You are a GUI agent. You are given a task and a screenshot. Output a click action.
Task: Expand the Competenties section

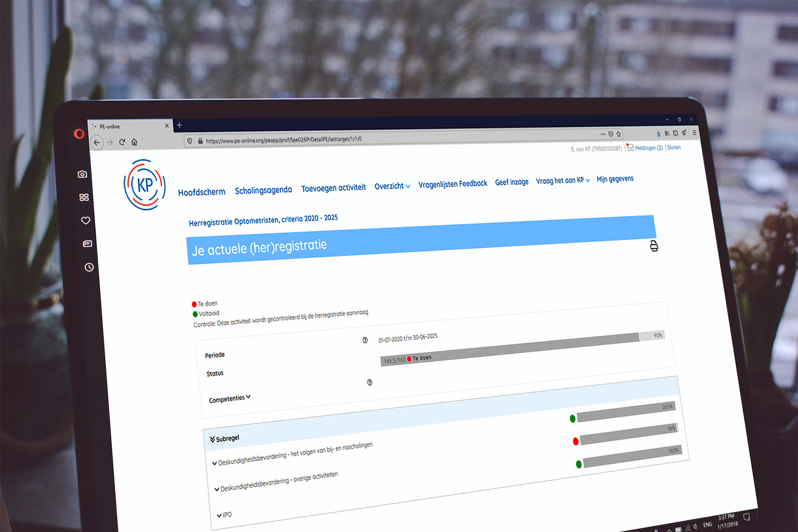(229, 397)
